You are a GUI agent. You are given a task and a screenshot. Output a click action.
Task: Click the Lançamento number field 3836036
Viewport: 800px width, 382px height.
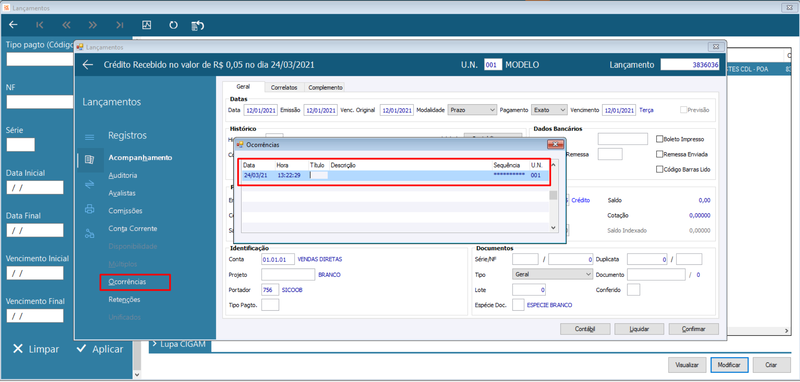pyautogui.click(x=690, y=65)
